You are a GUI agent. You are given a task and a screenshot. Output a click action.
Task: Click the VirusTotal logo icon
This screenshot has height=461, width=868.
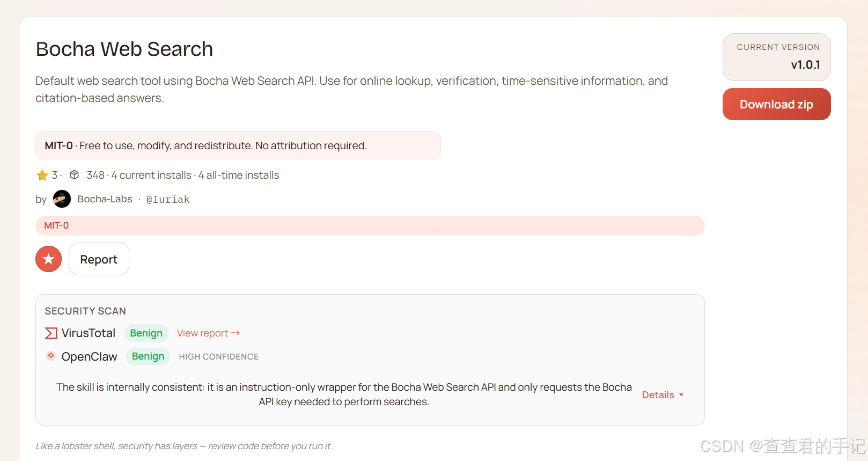coord(51,333)
